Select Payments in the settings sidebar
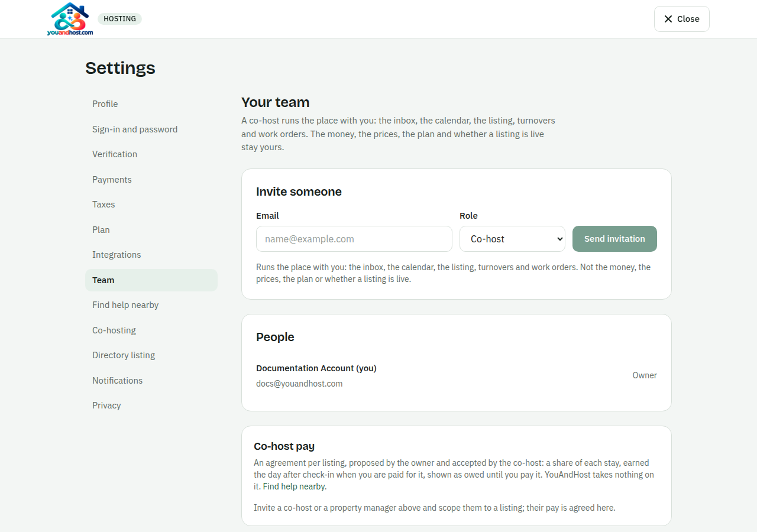The height and width of the screenshot is (532, 757). pos(151,180)
